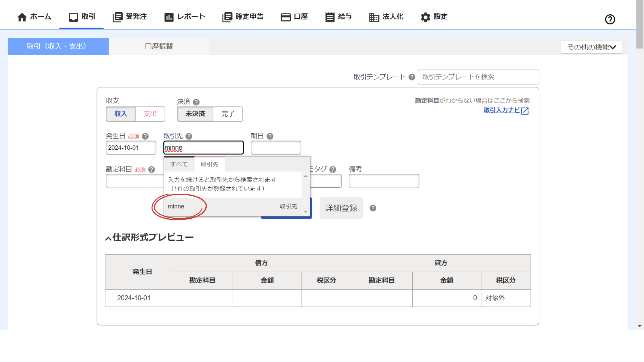Switch to 口座振替 tab

(x=159, y=46)
